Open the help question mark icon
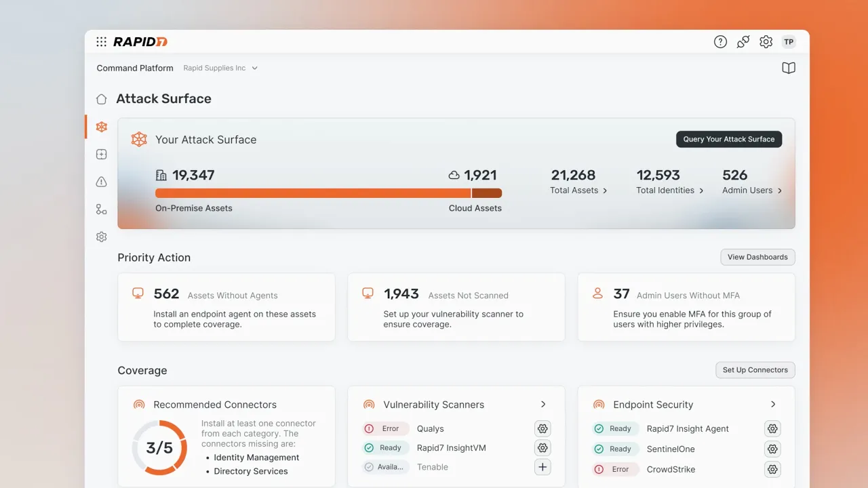Viewport: 868px width, 488px height. (720, 42)
